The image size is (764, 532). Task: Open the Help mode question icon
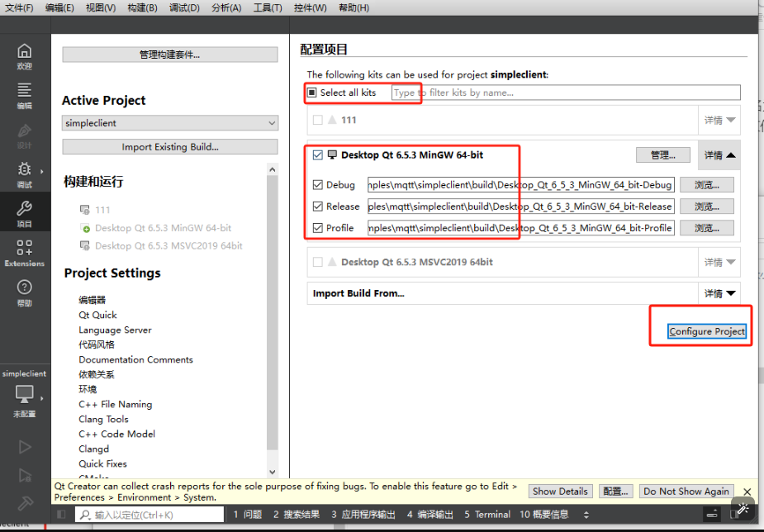[24, 287]
